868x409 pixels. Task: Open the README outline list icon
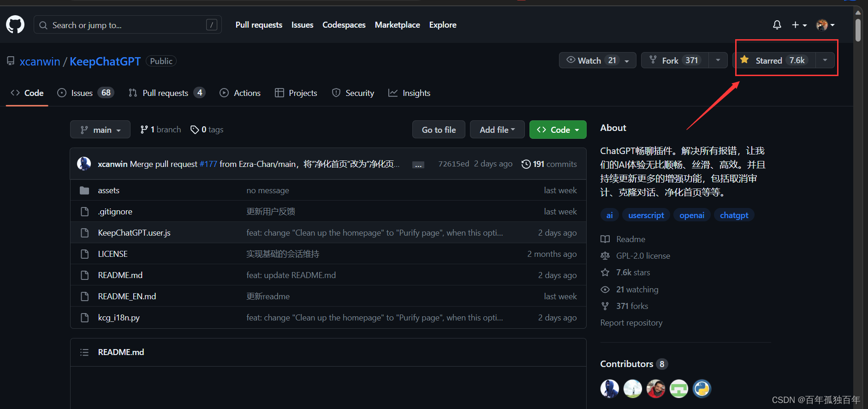coord(84,352)
